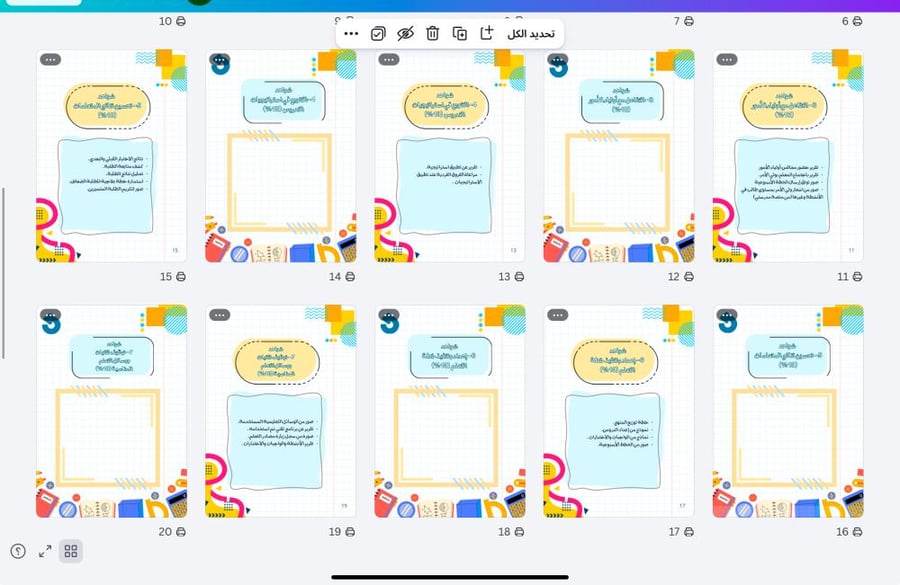Open the help question mark icon
Image resolution: width=900 pixels, height=585 pixels.
18,552
